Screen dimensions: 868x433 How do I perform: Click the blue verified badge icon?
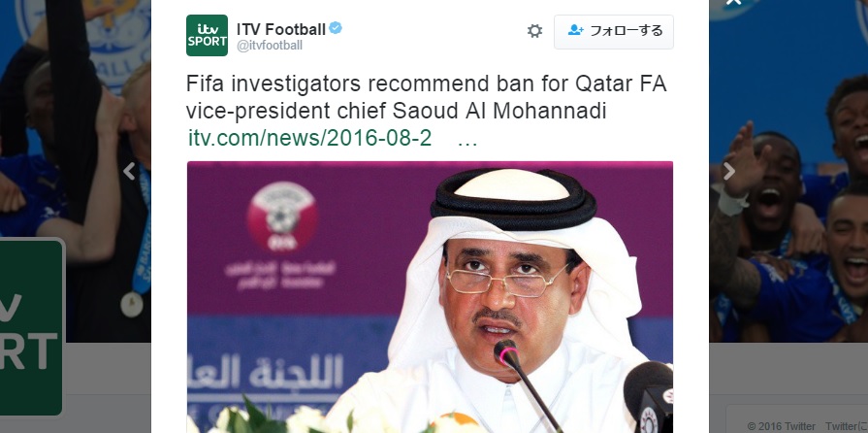(336, 28)
